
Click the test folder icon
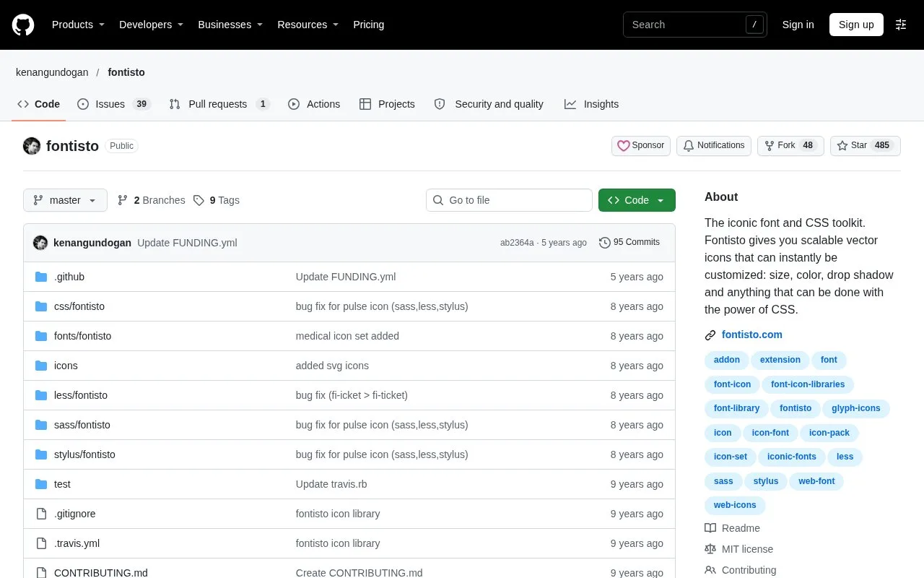tap(41, 484)
